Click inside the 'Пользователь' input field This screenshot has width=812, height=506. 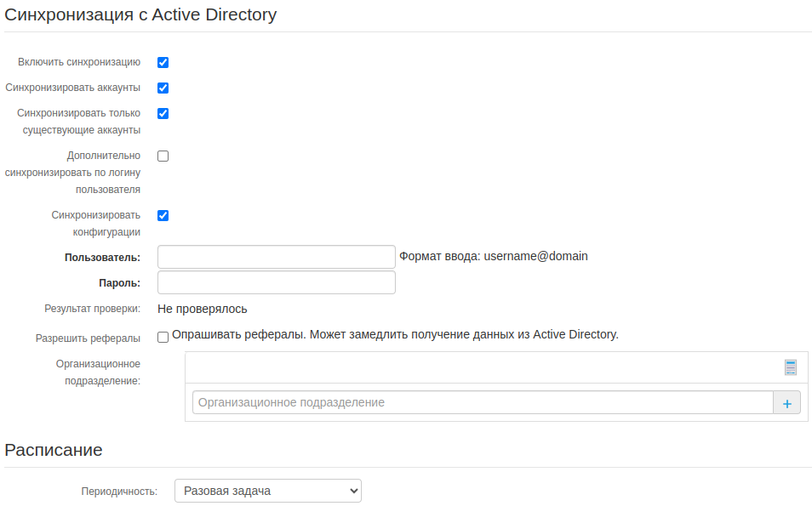point(276,256)
